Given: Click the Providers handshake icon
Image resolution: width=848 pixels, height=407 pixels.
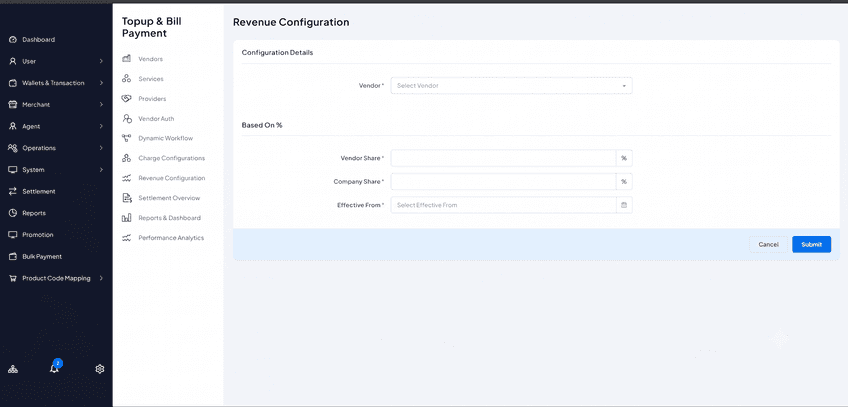Looking at the screenshot, I should (x=127, y=99).
